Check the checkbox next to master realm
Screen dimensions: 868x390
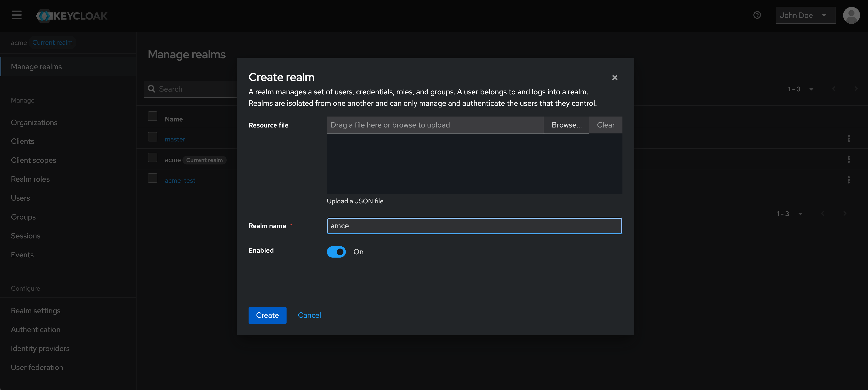click(152, 137)
